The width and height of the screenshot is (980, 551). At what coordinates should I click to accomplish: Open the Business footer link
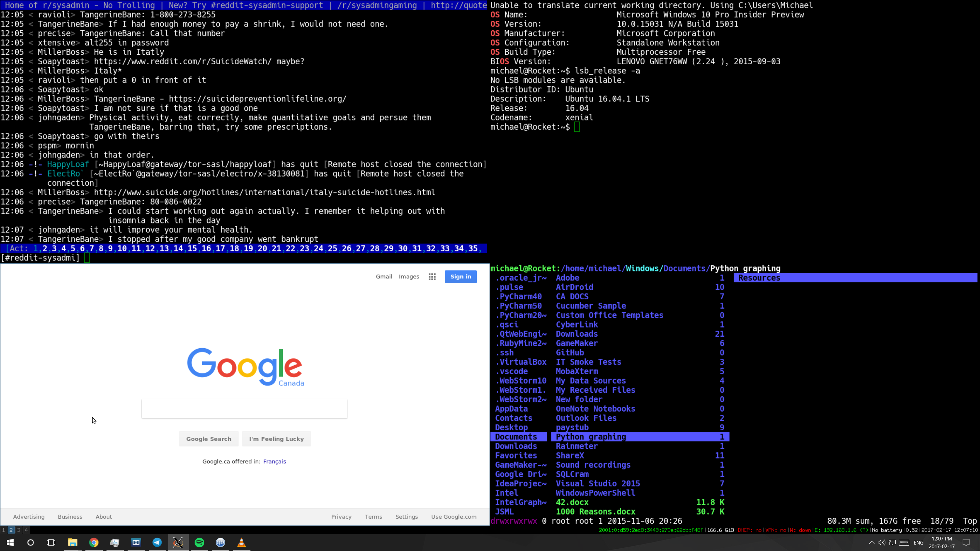[70, 516]
